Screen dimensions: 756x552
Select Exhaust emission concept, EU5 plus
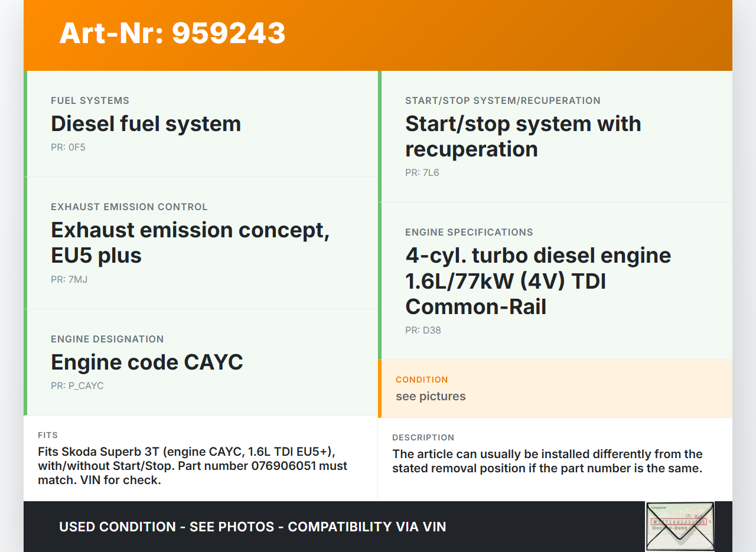190,242
